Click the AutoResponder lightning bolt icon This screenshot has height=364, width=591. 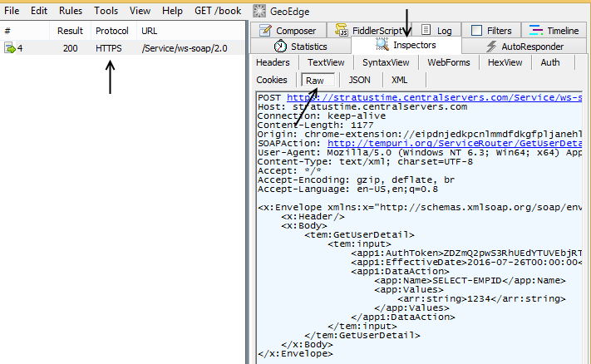point(491,47)
